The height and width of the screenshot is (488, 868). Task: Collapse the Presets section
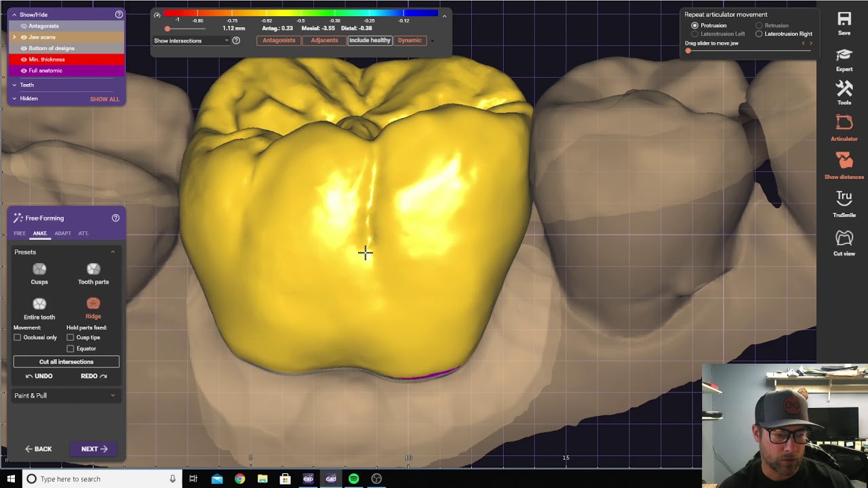coord(113,252)
